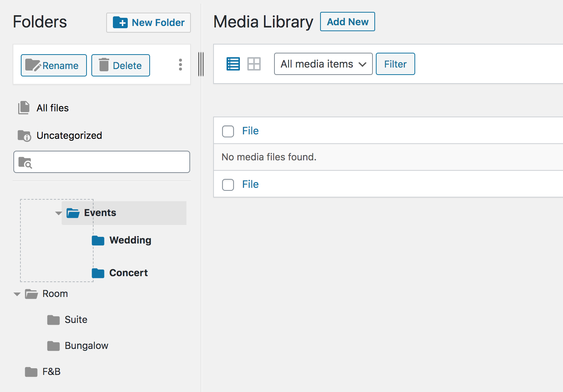This screenshot has height=392, width=563.
Task: Click the New Folder button
Action: 149,23
